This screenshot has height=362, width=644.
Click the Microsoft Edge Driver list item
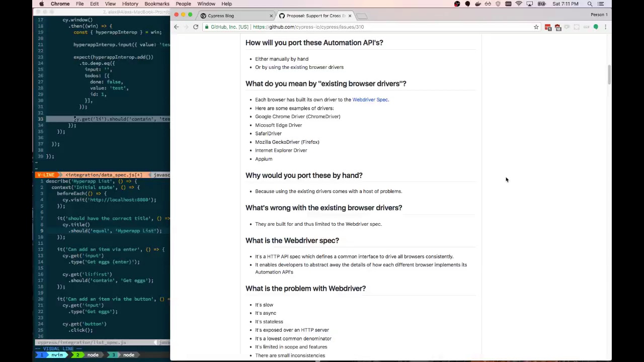278,125
